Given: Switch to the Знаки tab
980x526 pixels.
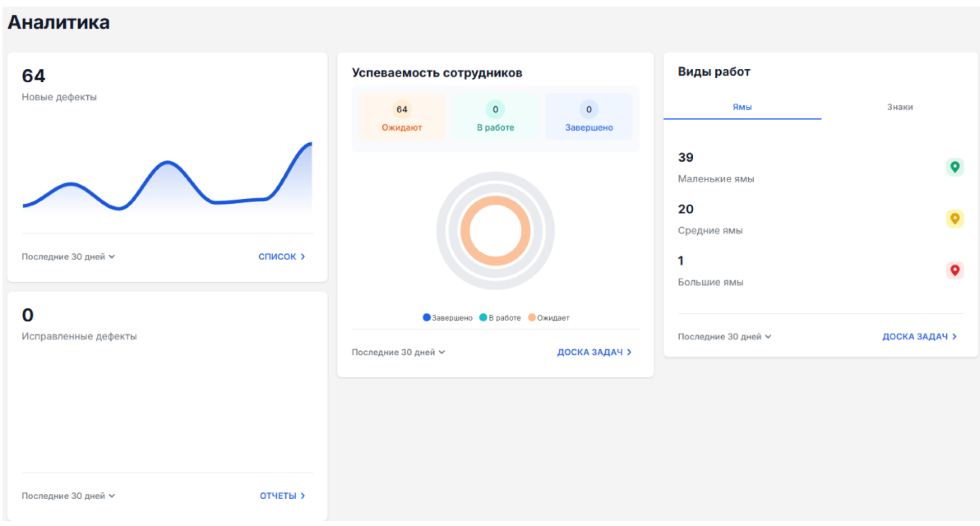Looking at the screenshot, I should pos(899,107).
